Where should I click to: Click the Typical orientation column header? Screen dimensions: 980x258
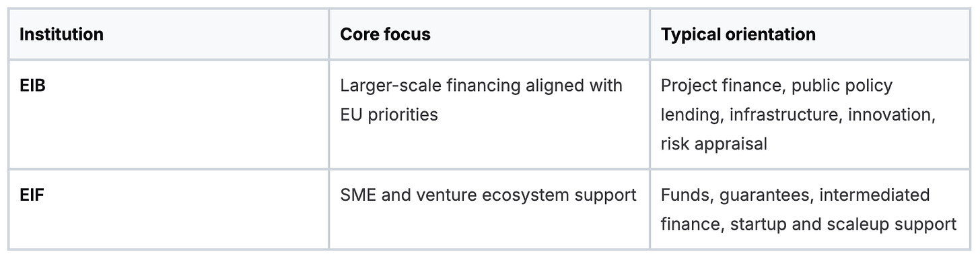click(738, 34)
